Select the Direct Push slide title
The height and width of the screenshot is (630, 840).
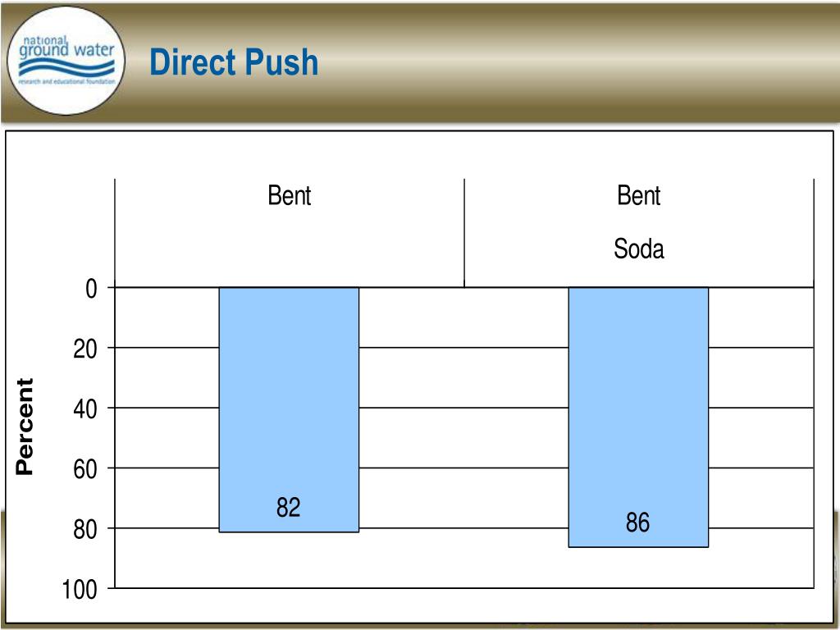point(234,62)
